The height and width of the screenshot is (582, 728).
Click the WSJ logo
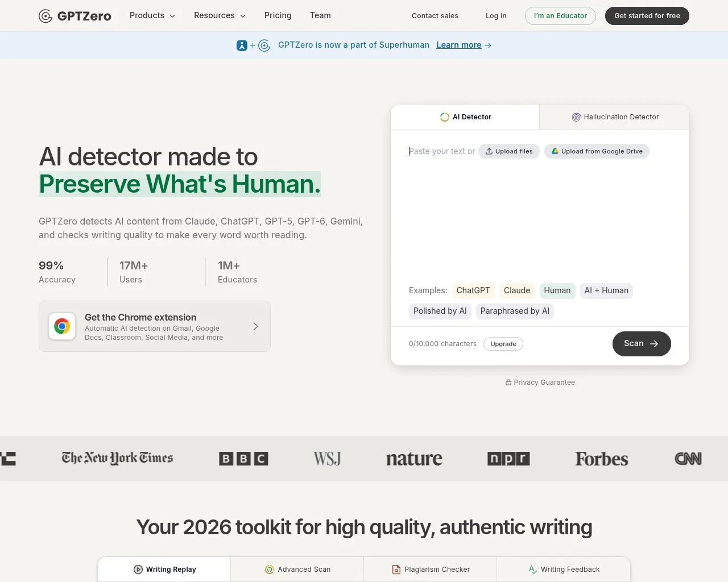pyautogui.click(x=327, y=459)
